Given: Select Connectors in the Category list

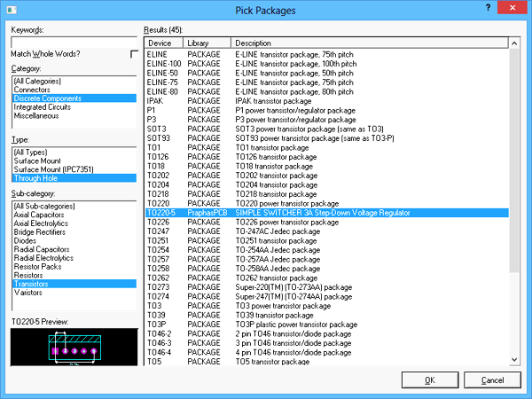Looking at the screenshot, I should [x=34, y=90].
